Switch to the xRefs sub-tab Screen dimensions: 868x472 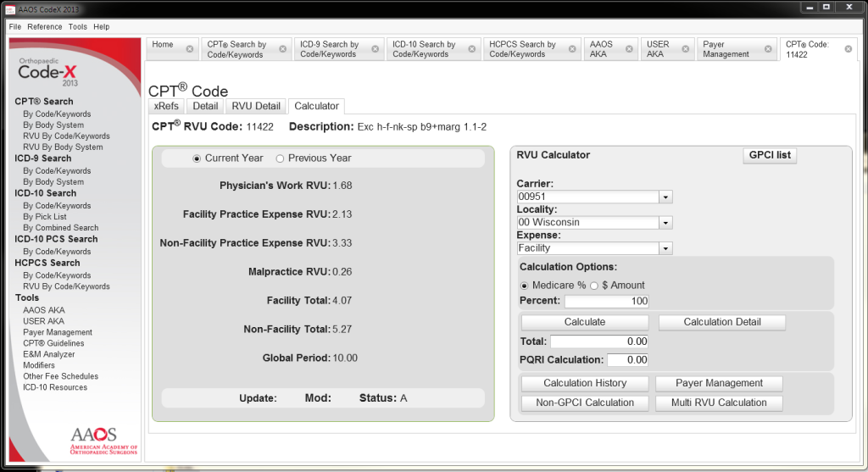pyautogui.click(x=166, y=106)
